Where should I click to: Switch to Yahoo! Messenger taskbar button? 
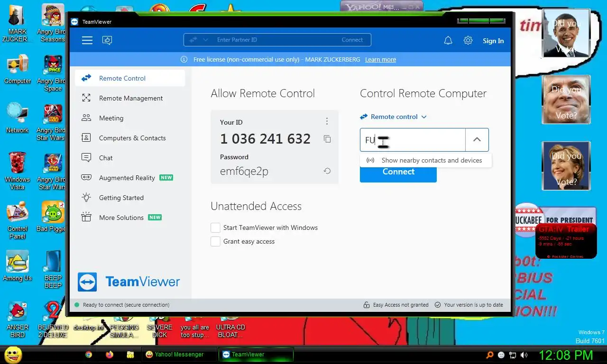coord(179,355)
